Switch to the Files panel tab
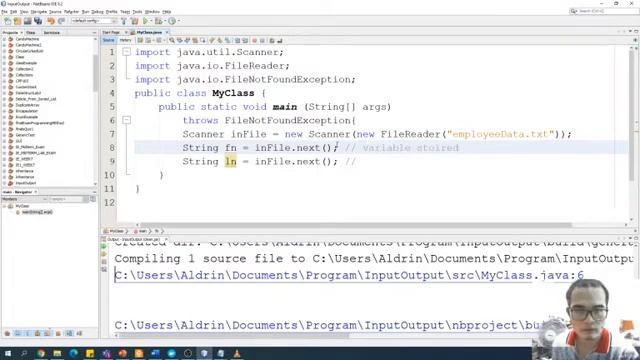640x360 pixels. [31, 32]
